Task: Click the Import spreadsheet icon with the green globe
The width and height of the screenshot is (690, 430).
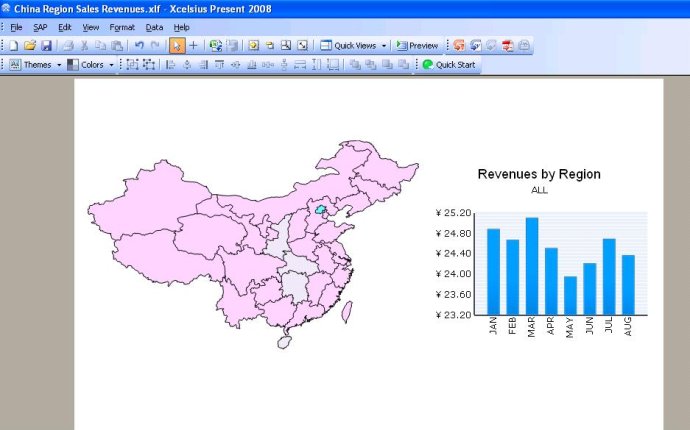Action: (215, 46)
